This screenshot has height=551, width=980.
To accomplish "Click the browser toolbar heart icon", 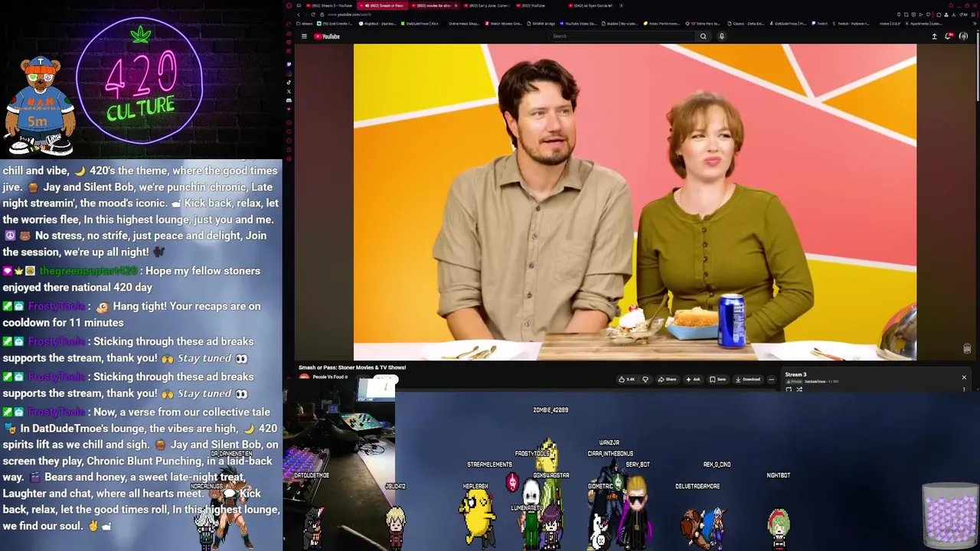I will click(x=929, y=15).
